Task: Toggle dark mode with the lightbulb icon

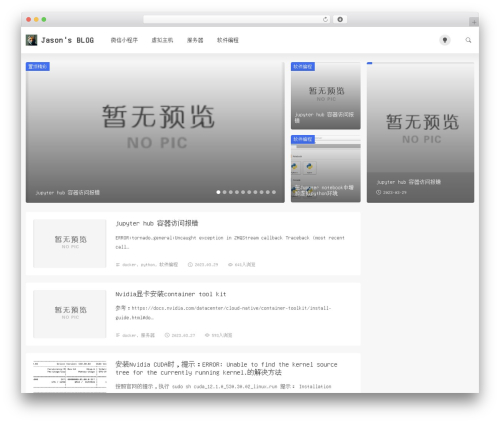Action: coord(445,40)
